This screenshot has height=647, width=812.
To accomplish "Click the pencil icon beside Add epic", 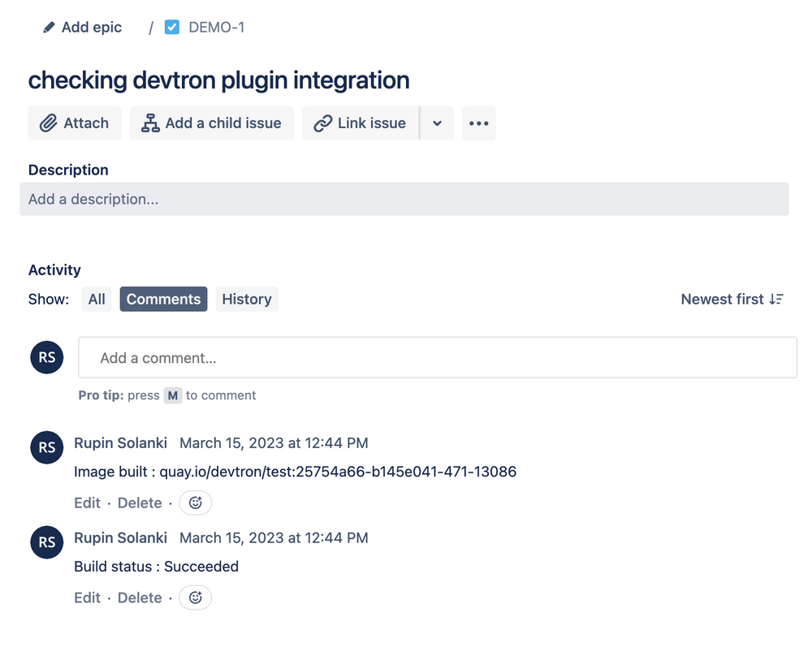I will tap(47, 27).
